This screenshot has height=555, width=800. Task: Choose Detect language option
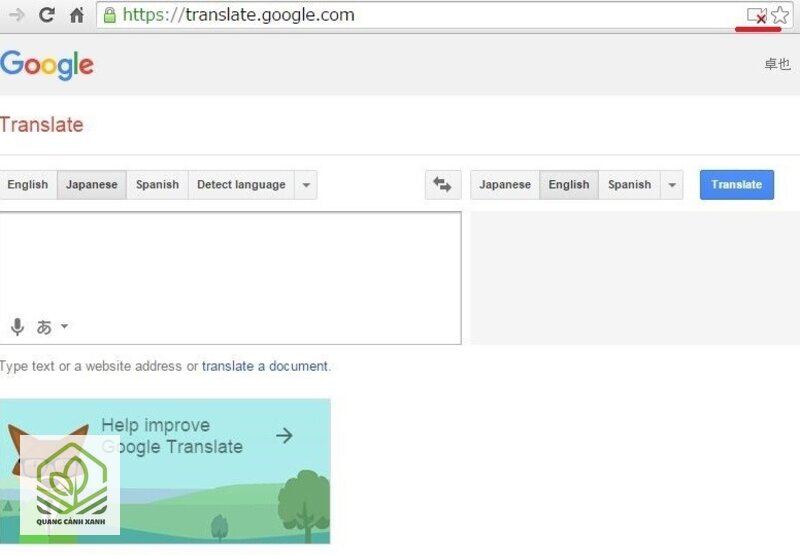coord(241,185)
